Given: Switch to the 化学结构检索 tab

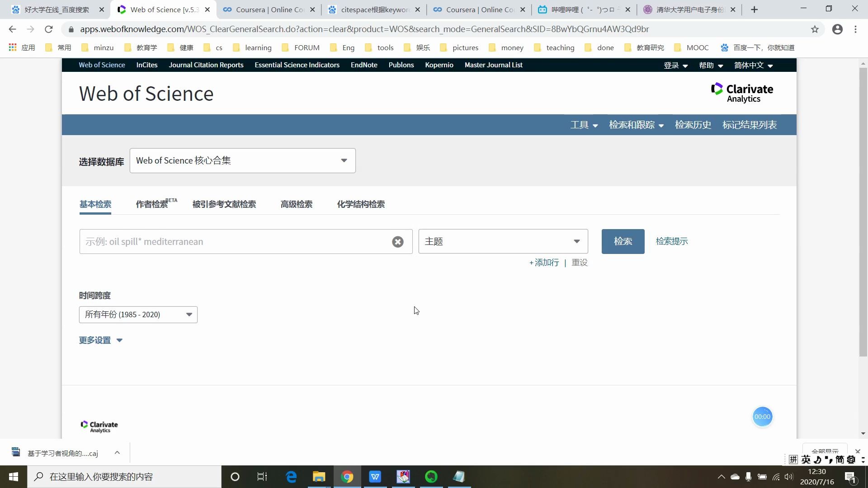Looking at the screenshot, I should point(361,204).
